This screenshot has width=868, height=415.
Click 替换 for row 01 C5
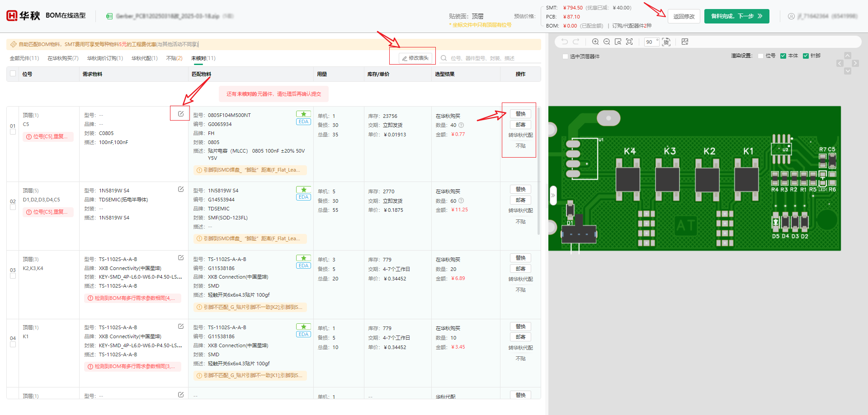(520, 114)
